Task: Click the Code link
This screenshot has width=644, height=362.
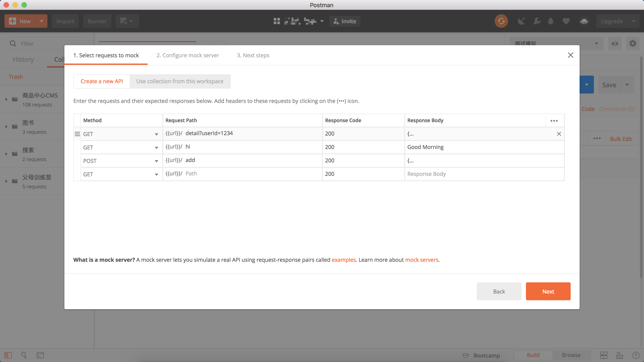Action: tap(588, 109)
